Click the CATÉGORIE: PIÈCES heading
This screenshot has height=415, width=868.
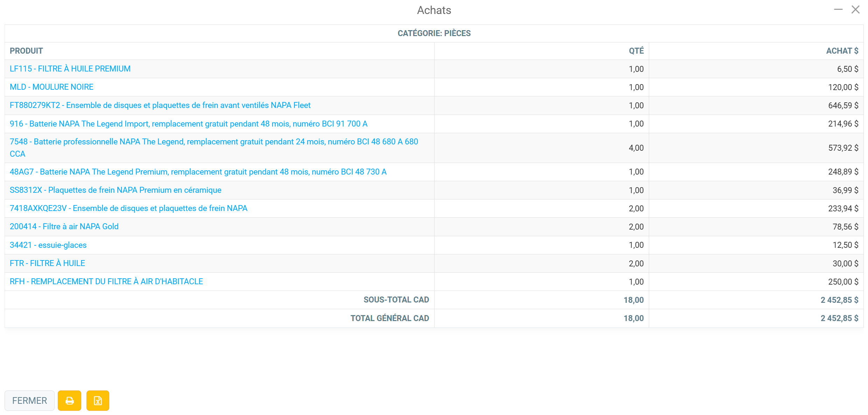click(434, 33)
